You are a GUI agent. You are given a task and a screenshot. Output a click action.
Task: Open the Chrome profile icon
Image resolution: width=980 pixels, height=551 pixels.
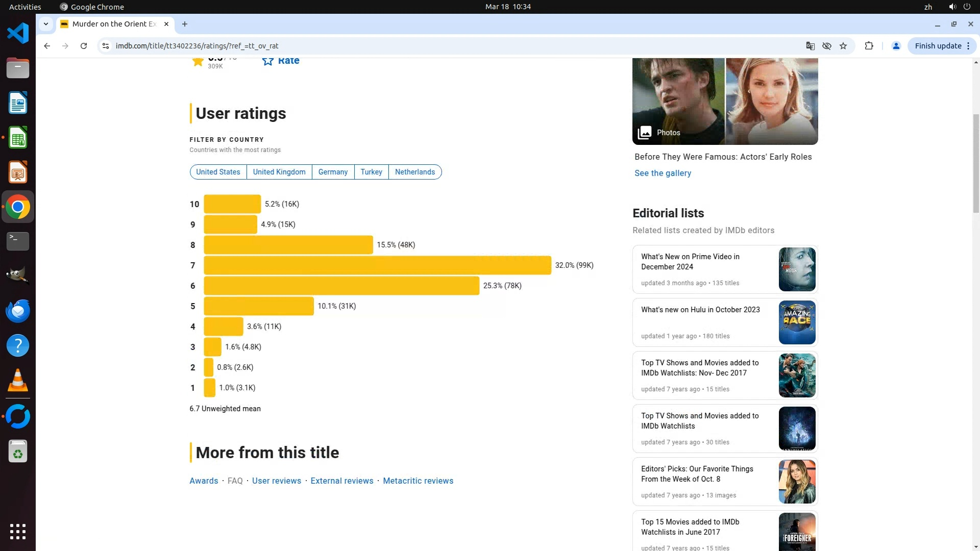point(896,46)
